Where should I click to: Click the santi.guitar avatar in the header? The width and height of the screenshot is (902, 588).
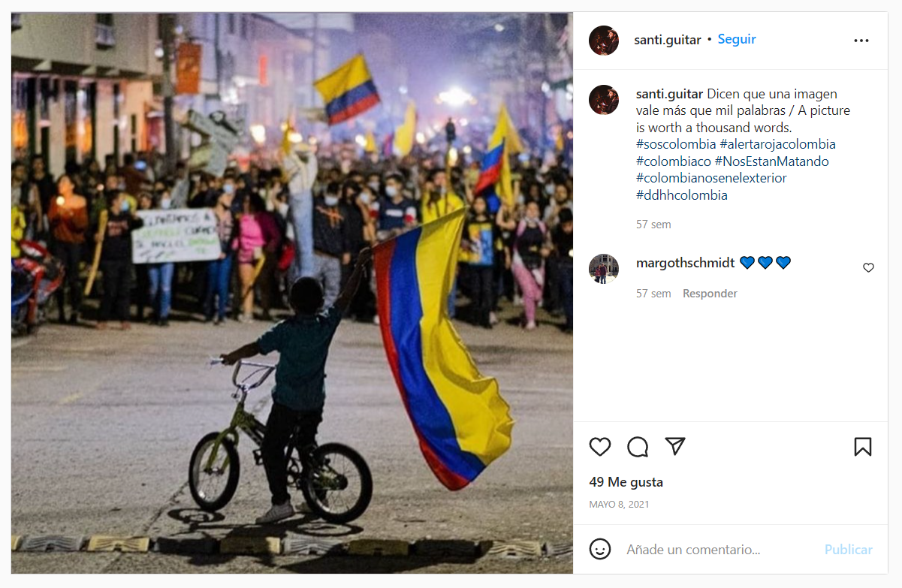point(604,40)
